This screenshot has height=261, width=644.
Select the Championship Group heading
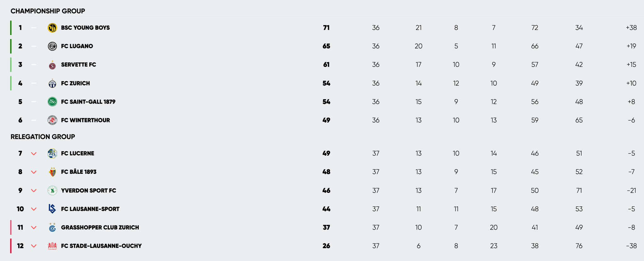48,11
